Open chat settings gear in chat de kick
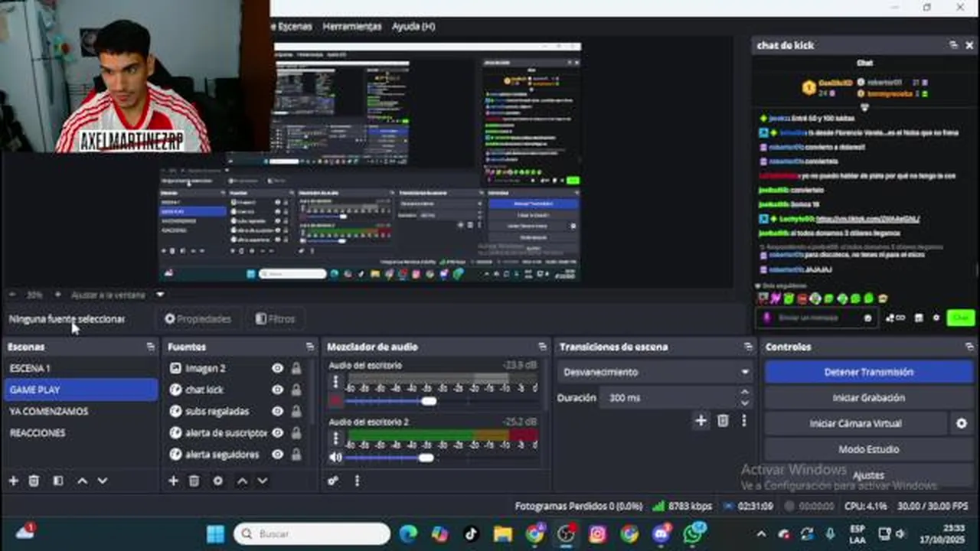The width and height of the screenshot is (980, 551). click(936, 318)
